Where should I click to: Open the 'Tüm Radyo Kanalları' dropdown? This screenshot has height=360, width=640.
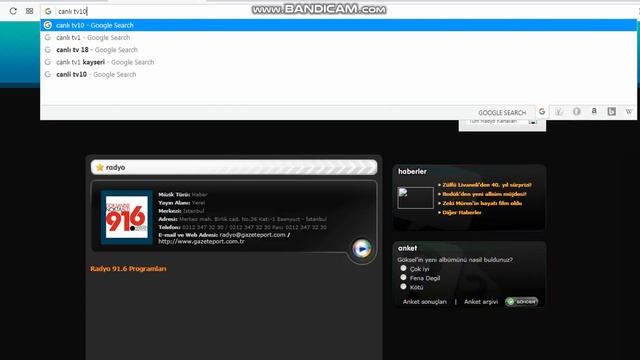click(x=502, y=122)
